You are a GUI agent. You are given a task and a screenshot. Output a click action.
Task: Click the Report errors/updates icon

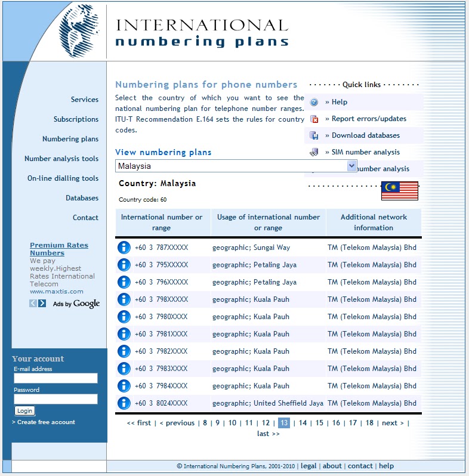pos(314,119)
